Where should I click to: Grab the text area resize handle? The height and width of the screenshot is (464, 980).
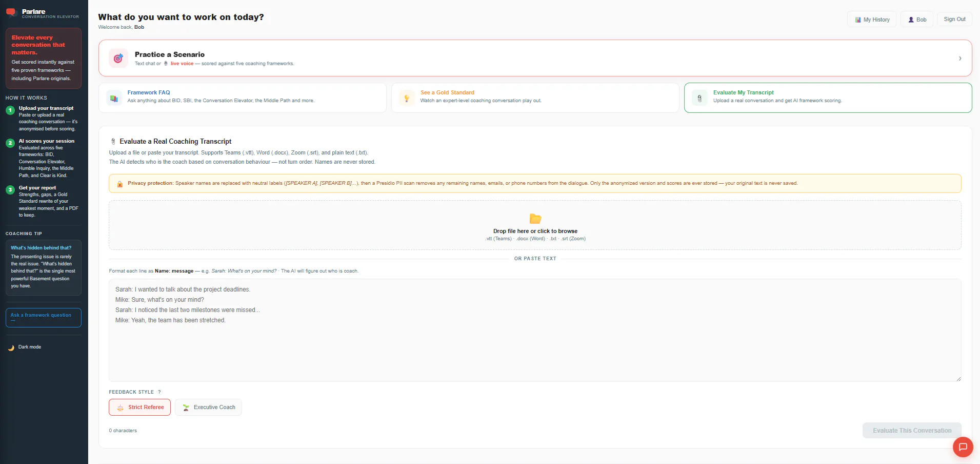coord(958,379)
